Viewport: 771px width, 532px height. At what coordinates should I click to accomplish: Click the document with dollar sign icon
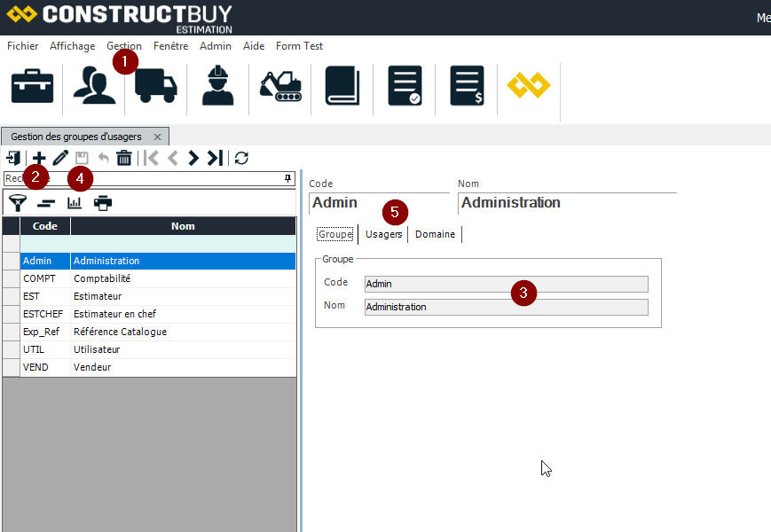(467, 86)
